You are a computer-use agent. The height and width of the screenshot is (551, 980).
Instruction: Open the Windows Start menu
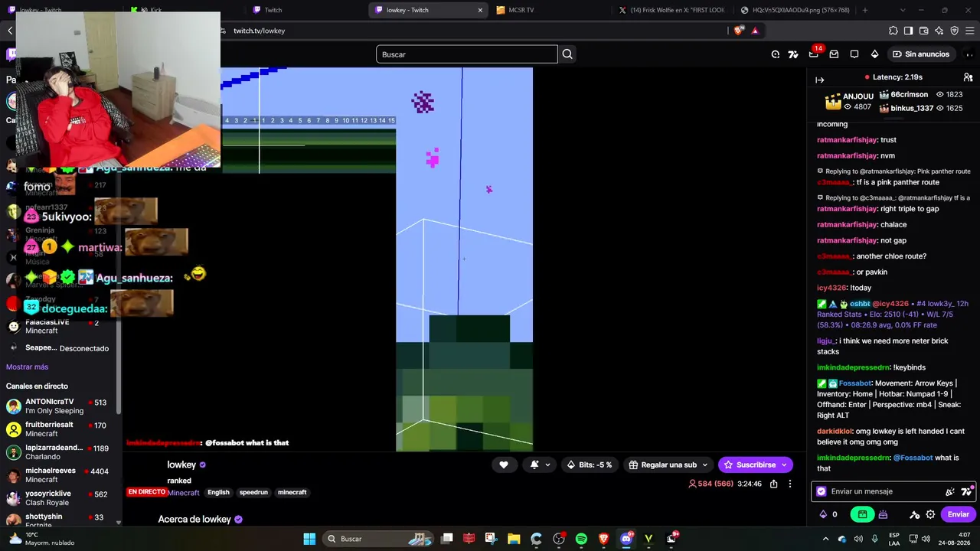(x=309, y=539)
